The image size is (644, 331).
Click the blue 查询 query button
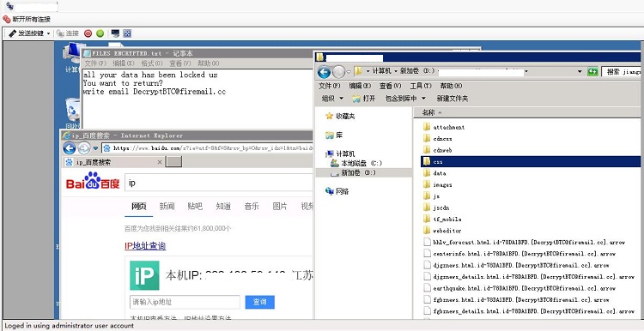259,303
